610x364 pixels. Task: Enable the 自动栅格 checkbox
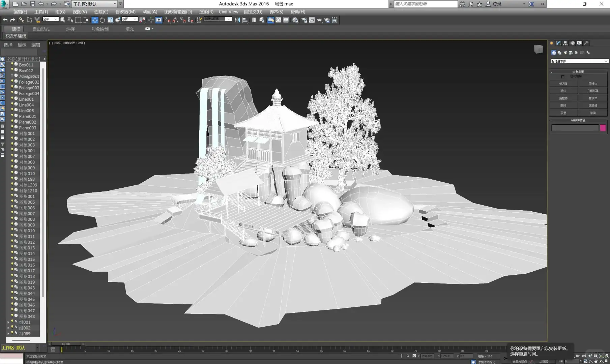(x=563, y=77)
